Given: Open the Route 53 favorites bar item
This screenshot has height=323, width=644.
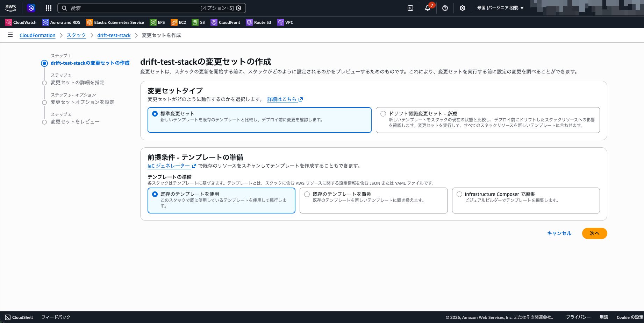Looking at the screenshot, I should (259, 22).
